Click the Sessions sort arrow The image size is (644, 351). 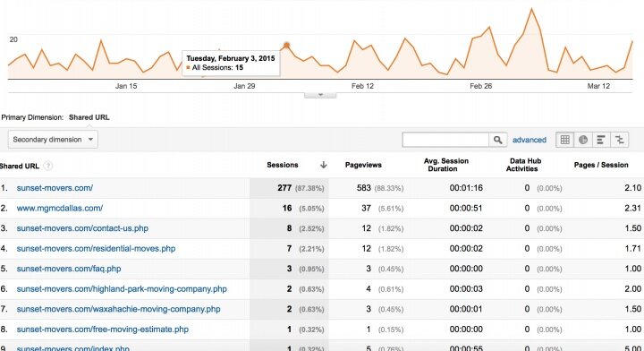[x=324, y=165]
